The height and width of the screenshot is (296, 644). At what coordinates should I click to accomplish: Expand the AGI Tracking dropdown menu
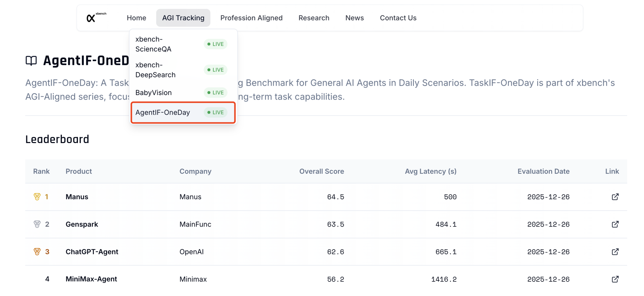[x=183, y=18]
